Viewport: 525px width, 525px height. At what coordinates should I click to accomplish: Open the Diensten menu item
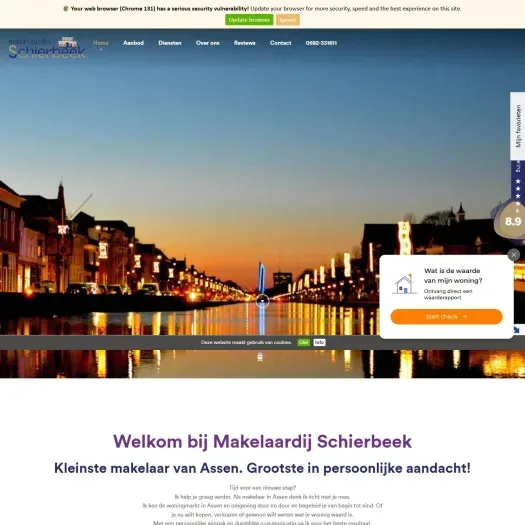click(170, 43)
